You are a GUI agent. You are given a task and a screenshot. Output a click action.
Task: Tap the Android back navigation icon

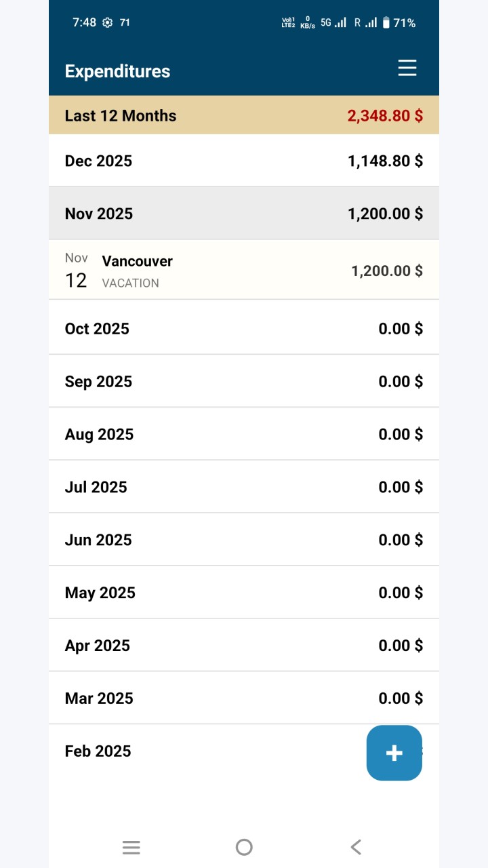[x=357, y=846]
